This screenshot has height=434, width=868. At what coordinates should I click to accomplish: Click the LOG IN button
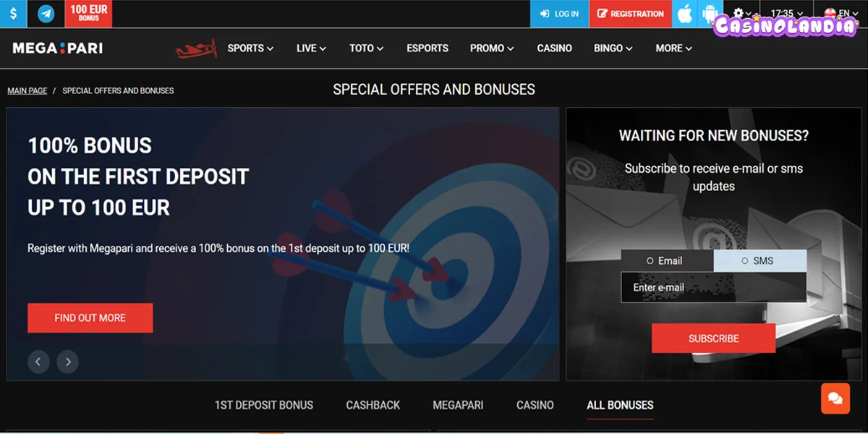560,14
